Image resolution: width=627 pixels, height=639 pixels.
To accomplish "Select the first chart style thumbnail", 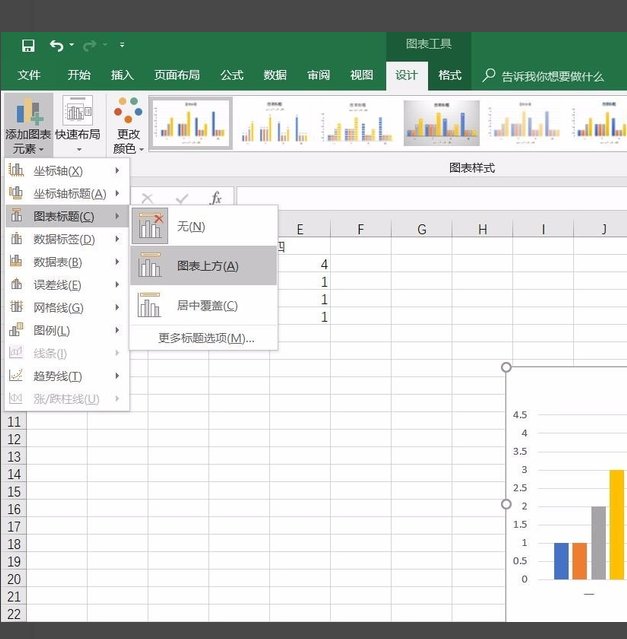I will coord(190,123).
